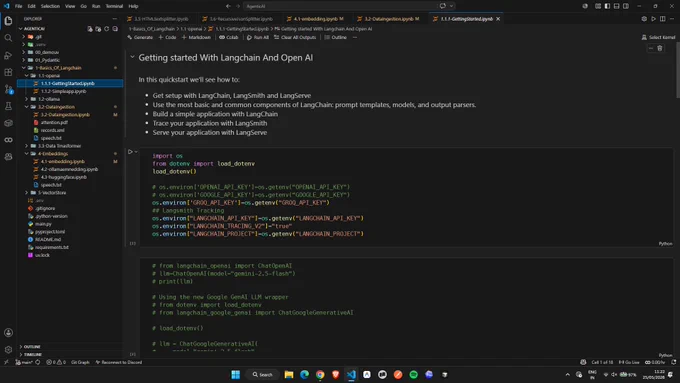Open Brave browser from taskbar
The height and width of the screenshot is (383, 680).
pos(336,374)
